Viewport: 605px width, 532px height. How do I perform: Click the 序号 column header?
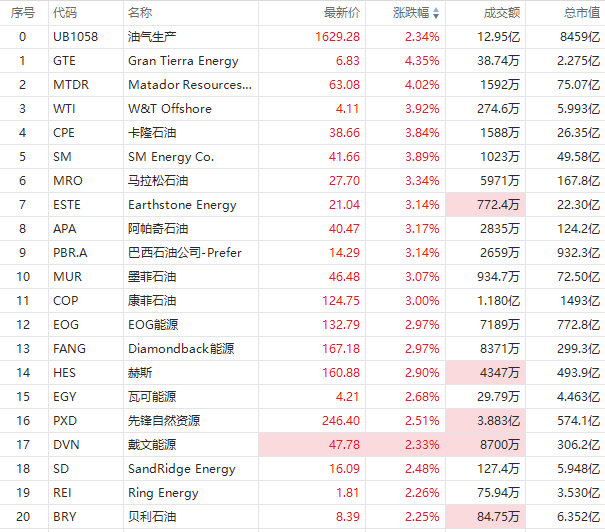[23, 13]
